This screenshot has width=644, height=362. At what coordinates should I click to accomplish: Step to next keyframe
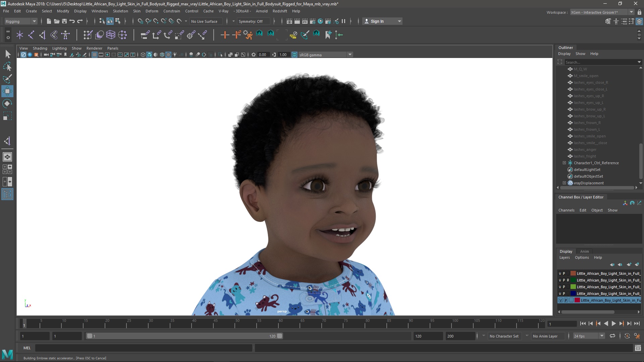tap(621, 323)
